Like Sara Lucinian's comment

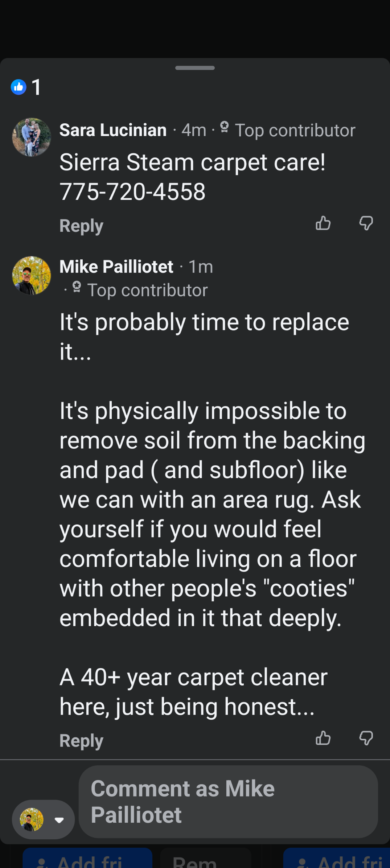323,223
